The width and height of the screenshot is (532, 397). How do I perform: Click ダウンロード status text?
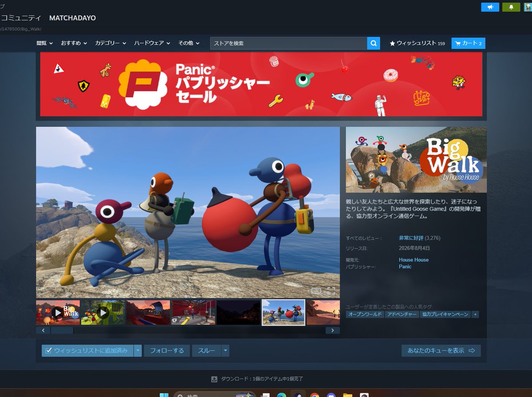[262, 379]
